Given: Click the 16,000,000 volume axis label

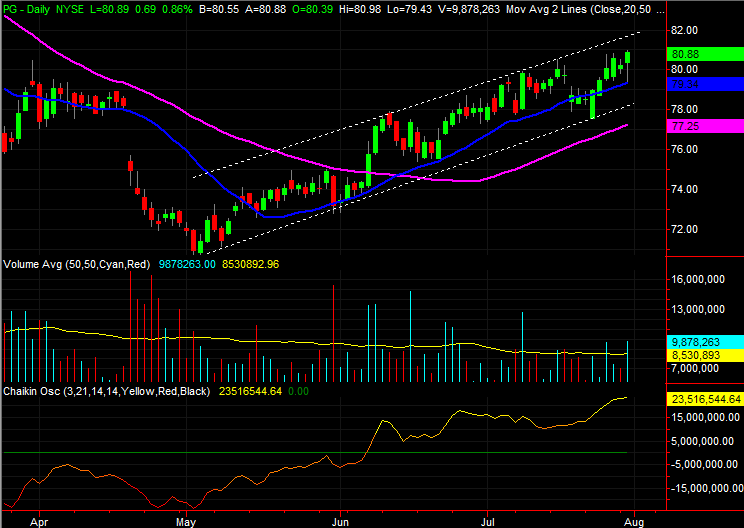Looking at the screenshot, I should point(698,279).
